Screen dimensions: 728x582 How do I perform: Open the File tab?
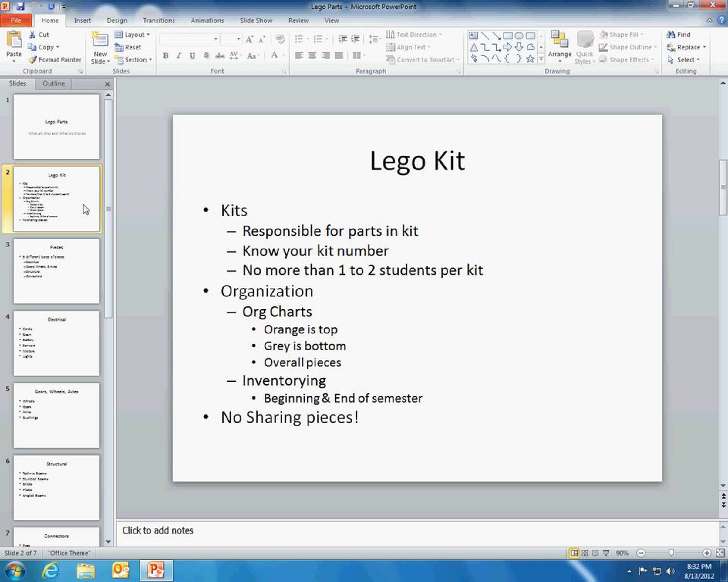point(16,20)
